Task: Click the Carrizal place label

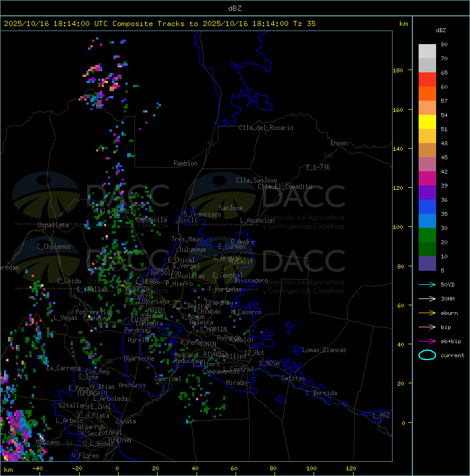Action: (x=167, y=379)
